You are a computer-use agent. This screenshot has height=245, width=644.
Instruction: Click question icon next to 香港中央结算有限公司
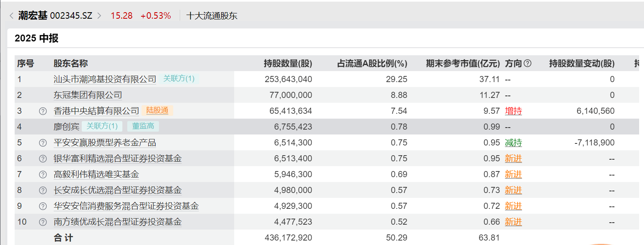pyautogui.click(x=43, y=111)
